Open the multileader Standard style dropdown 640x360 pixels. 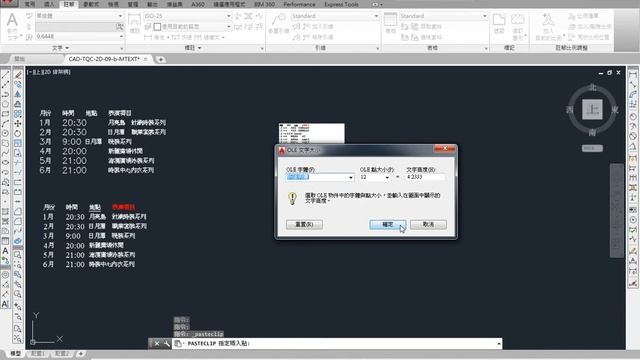point(376,16)
